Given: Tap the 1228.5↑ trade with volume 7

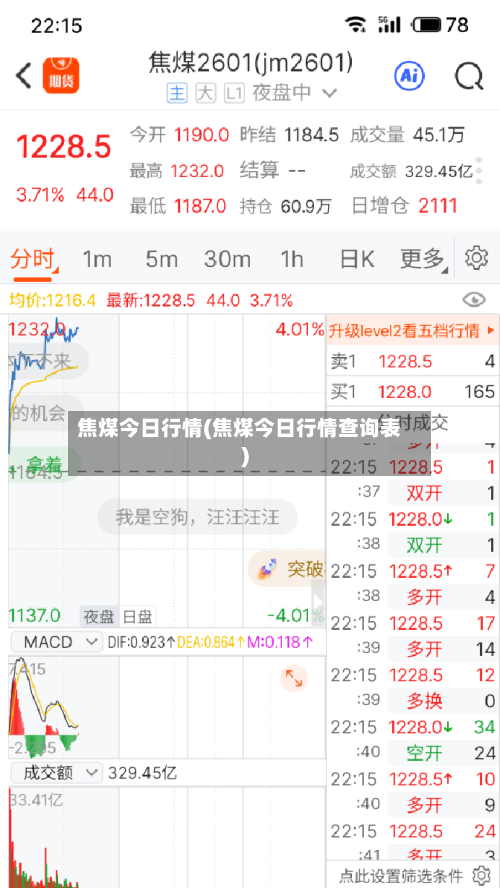Looking at the screenshot, I should pyautogui.click(x=413, y=571).
